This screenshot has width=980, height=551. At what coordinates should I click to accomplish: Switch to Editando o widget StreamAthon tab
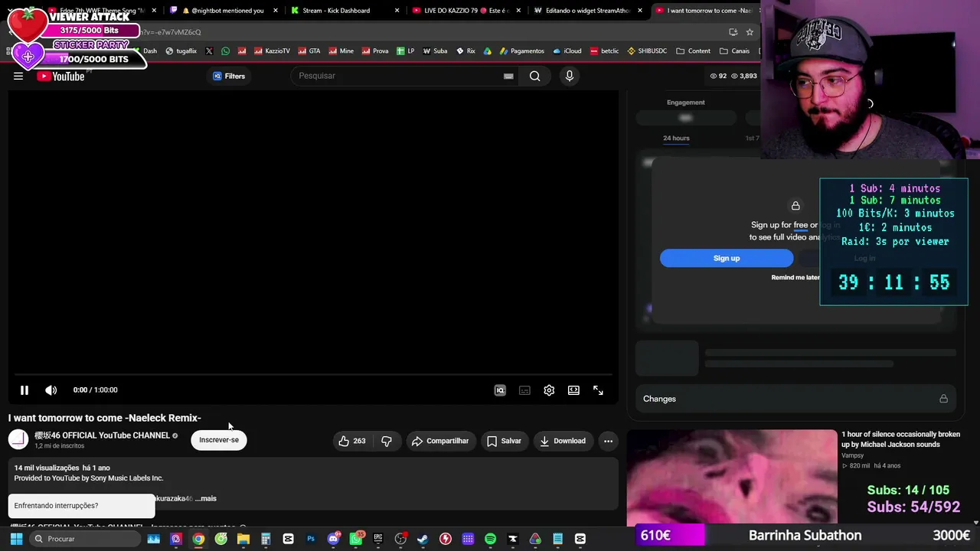588,11
